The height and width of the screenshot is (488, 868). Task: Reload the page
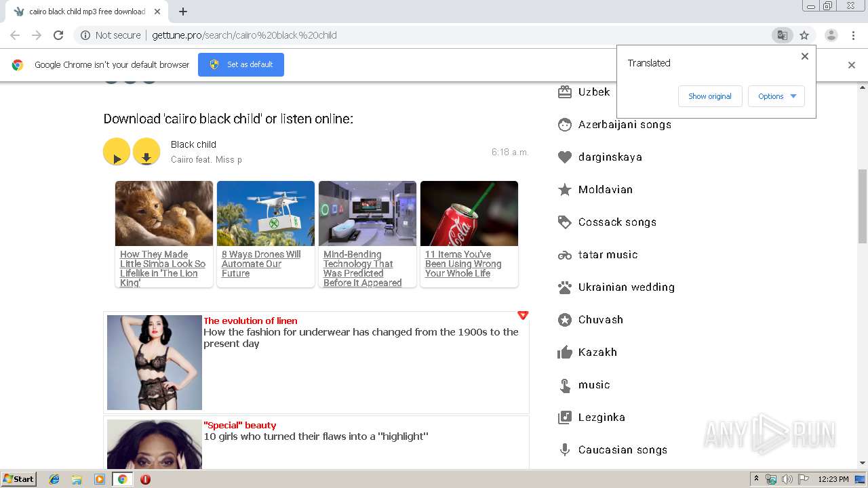[58, 35]
